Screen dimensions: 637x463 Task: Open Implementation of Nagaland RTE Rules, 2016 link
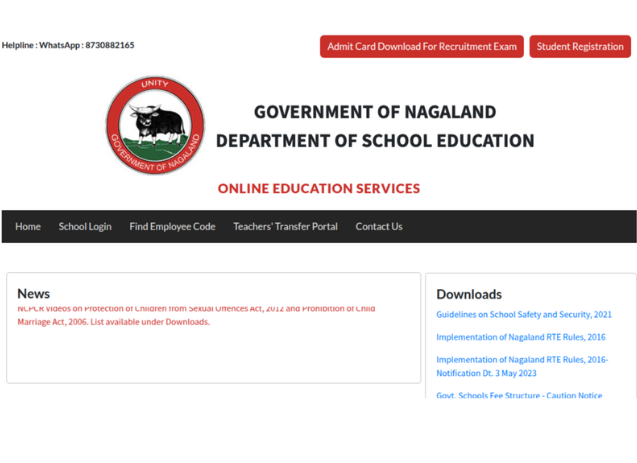coord(521,337)
